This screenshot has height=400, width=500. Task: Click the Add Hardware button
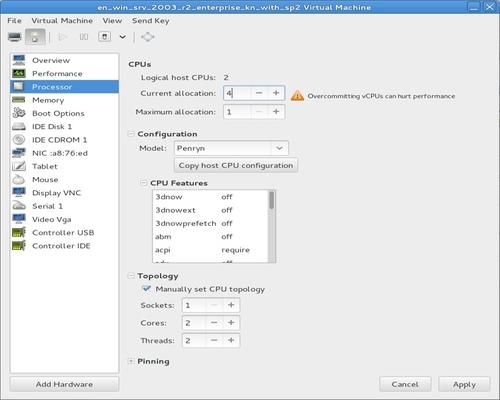coord(64,384)
